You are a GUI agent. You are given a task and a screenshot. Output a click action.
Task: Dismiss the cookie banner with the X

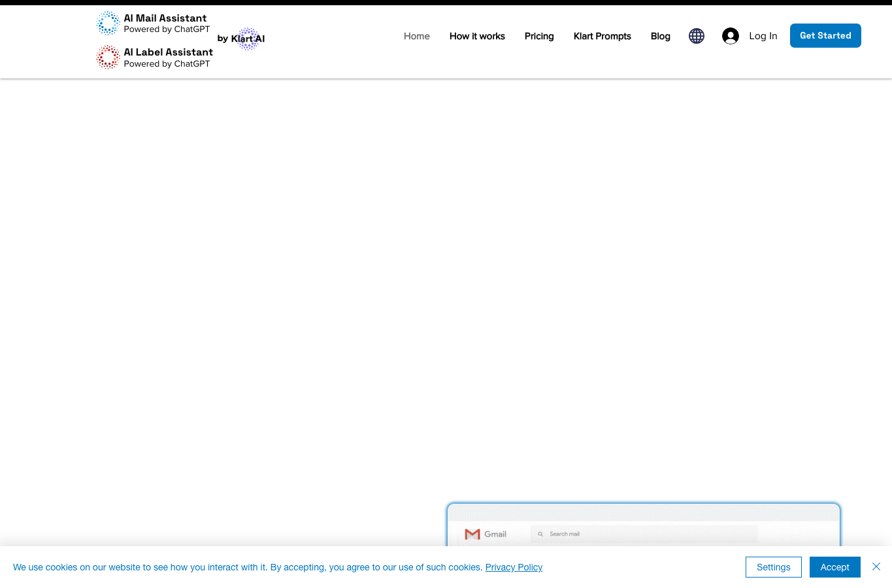(x=876, y=566)
